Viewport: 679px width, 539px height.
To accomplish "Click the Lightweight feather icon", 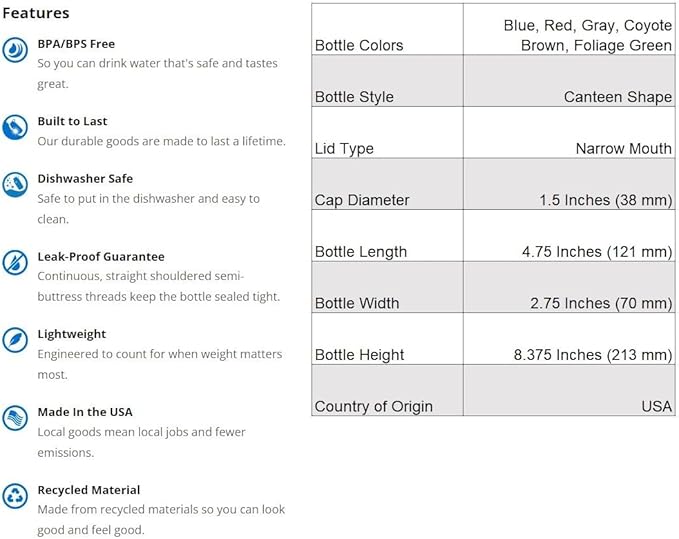I will coord(15,340).
